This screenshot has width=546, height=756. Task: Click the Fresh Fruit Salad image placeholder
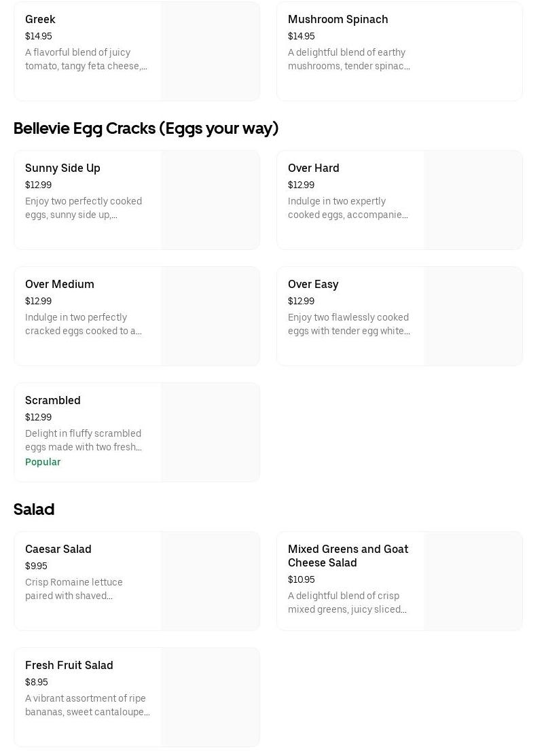click(x=210, y=698)
